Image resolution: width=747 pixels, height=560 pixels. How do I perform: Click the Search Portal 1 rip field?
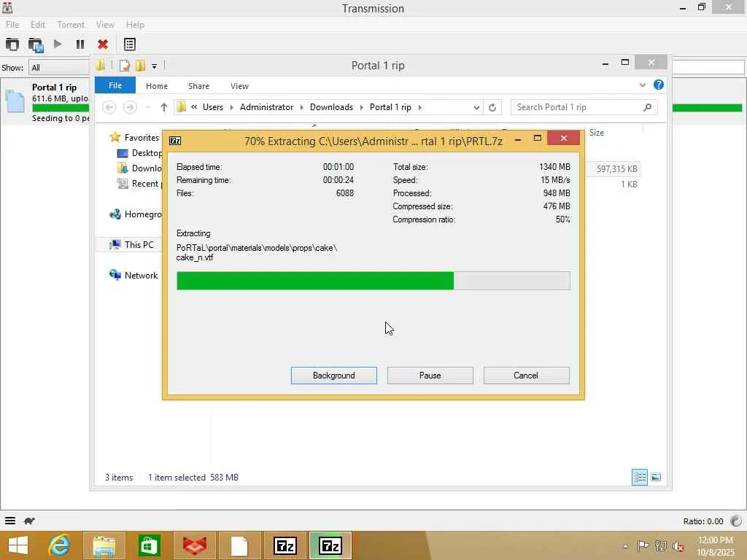(x=584, y=108)
